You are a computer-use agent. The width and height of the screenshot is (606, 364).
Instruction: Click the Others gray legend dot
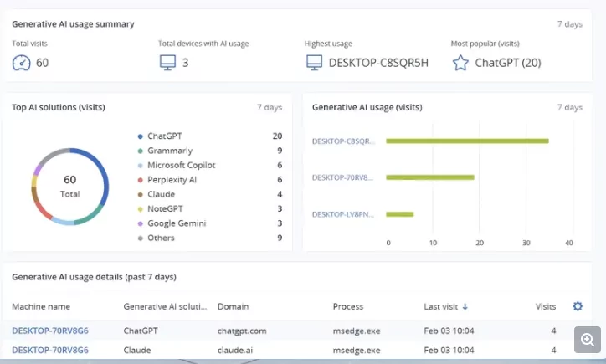pos(141,238)
